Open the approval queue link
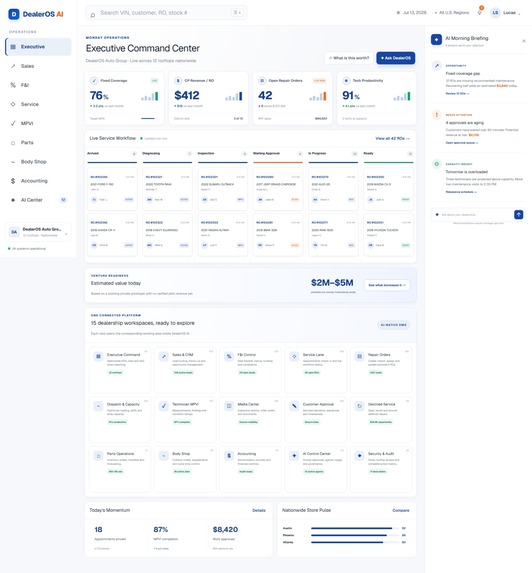Viewport: 532px width, 573px height. click(462, 143)
